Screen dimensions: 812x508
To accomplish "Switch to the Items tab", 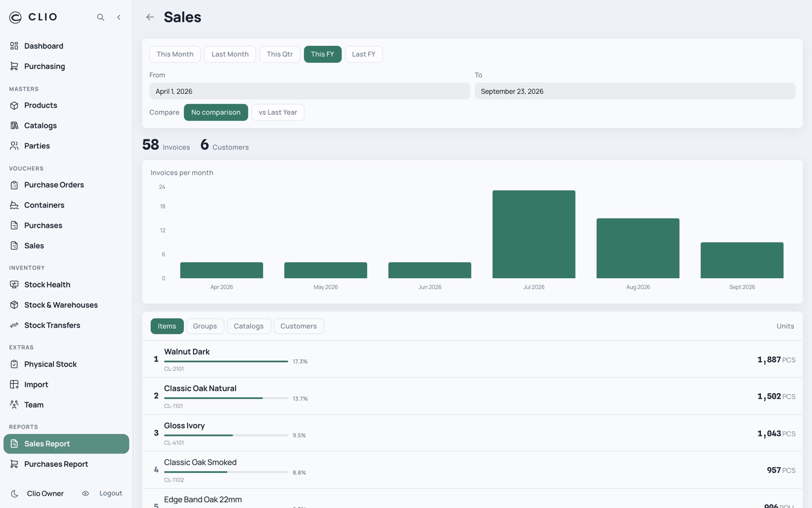I will tap(167, 326).
